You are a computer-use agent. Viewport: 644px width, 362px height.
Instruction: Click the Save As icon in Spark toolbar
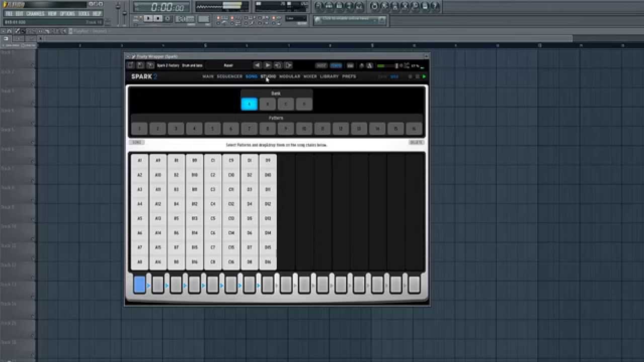click(x=150, y=65)
